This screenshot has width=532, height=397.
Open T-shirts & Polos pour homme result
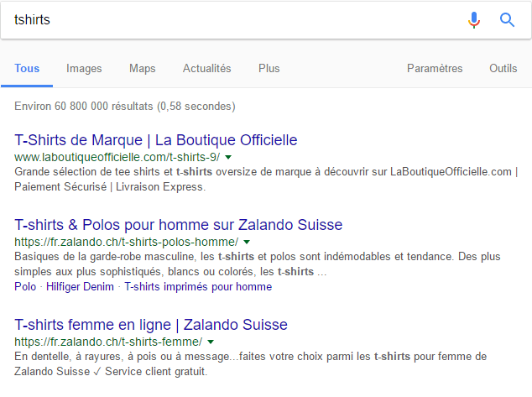click(179, 224)
